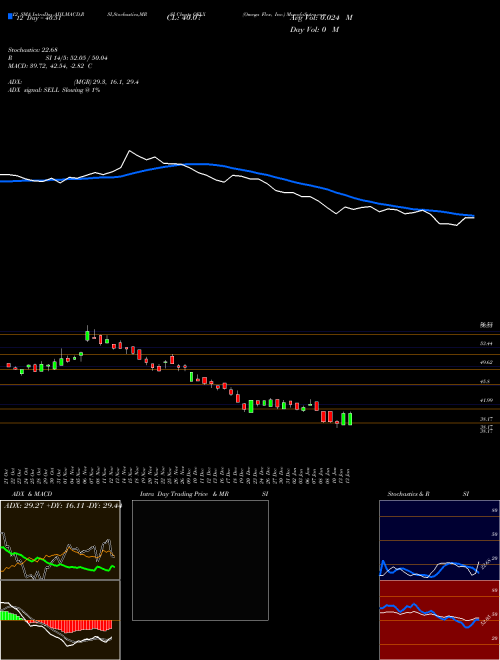Select the 'Day Vol: 0 M' text
The width and height of the screenshot is (500, 660).
[314, 29]
